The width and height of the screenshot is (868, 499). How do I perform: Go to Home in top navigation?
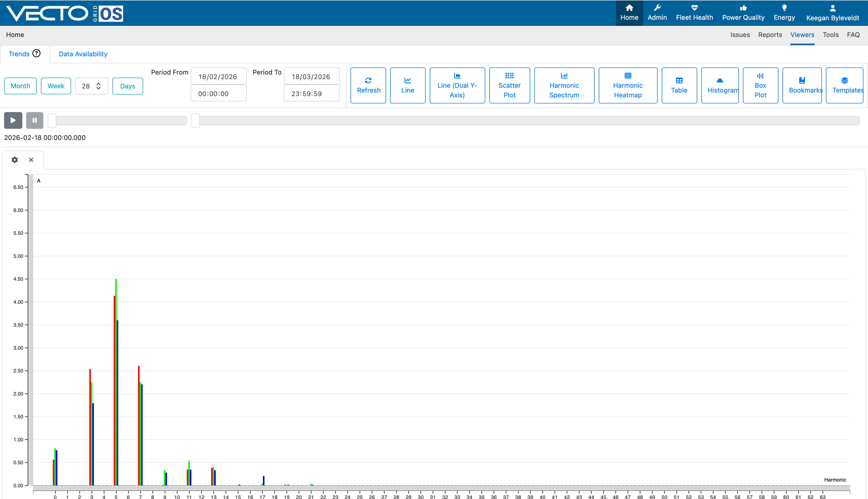pyautogui.click(x=629, y=13)
